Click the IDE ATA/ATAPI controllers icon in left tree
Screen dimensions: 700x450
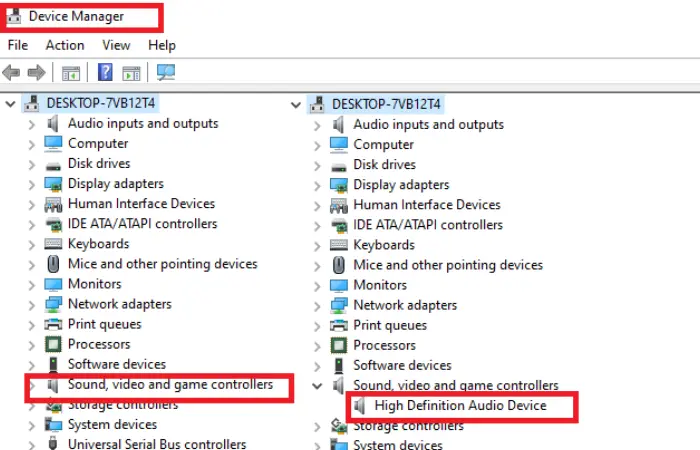(54, 224)
